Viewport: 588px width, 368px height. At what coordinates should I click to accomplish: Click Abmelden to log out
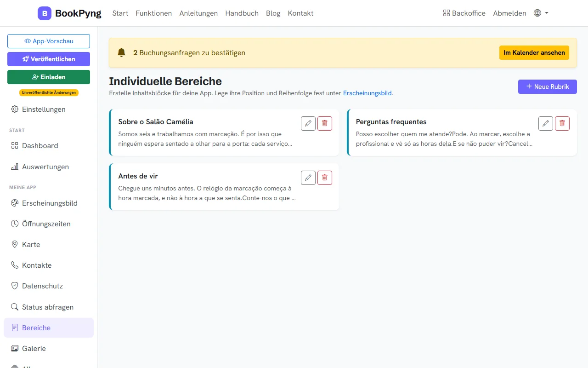coord(509,13)
